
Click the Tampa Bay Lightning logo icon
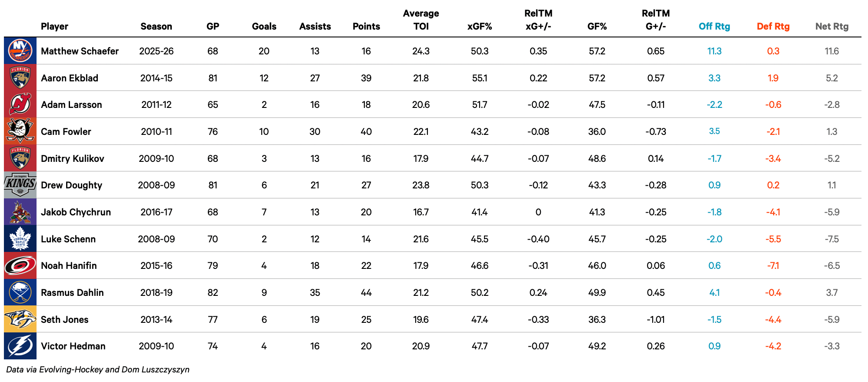[x=20, y=346]
